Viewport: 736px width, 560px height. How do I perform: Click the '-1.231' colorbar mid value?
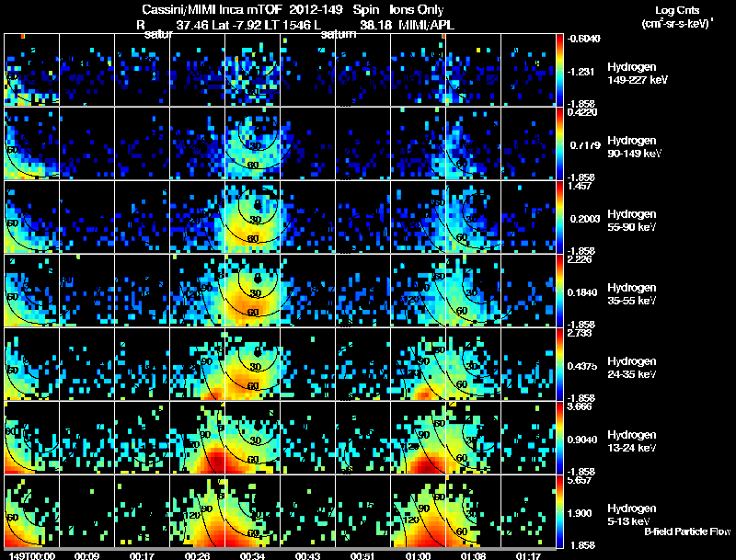(x=581, y=72)
